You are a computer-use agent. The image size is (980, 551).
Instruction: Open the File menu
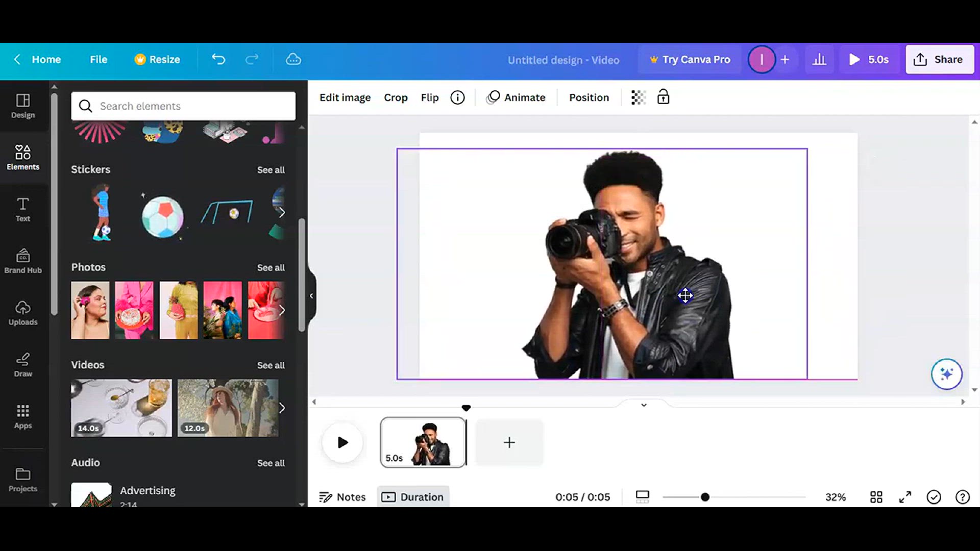(x=99, y=60)
